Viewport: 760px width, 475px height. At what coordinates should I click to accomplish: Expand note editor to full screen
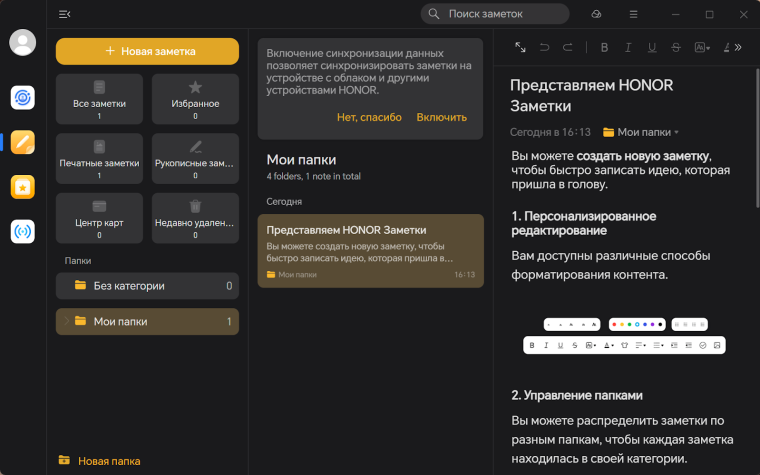click(520, 47)
